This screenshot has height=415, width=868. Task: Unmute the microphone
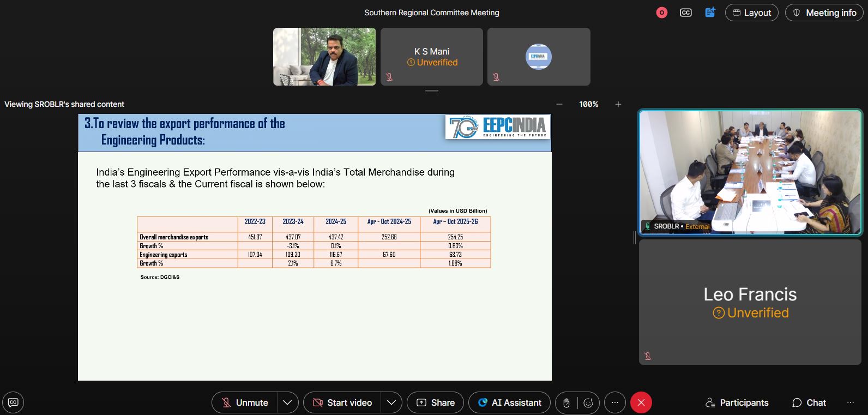[x=245, y=403]
